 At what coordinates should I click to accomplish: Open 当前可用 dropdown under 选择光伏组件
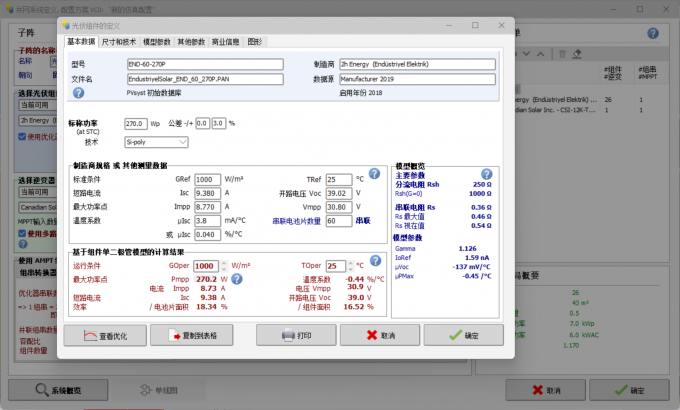(38, 105)
